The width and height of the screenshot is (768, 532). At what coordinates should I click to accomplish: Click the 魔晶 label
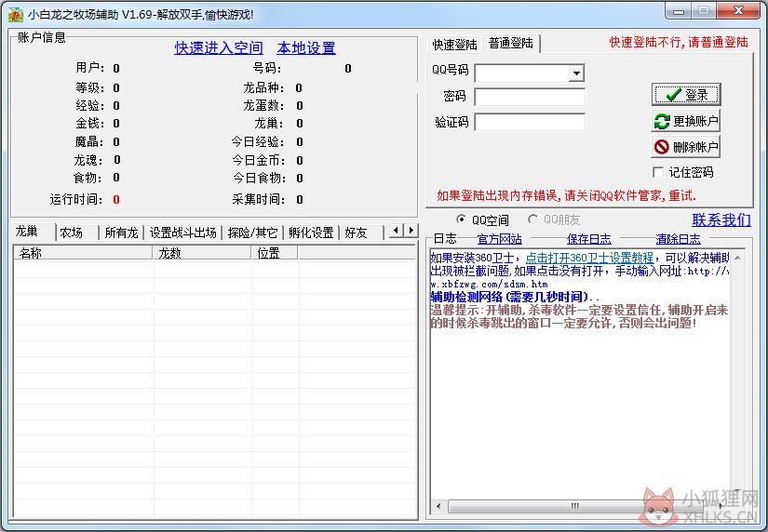coord(89,142)
